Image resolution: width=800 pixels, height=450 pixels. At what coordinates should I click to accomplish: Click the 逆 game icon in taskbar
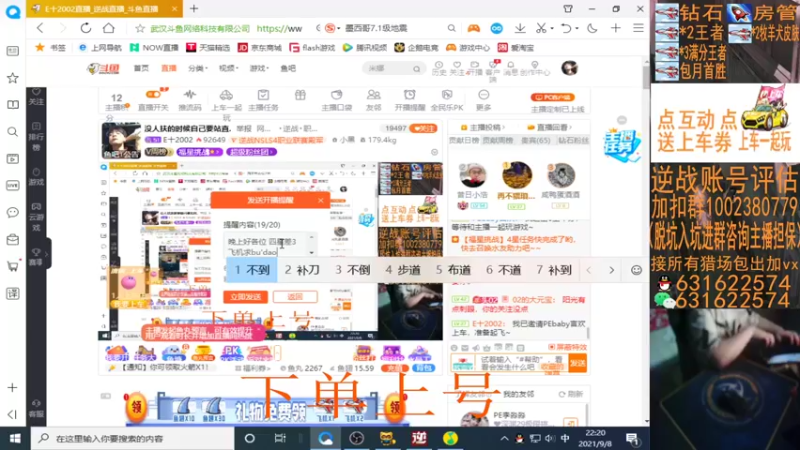pyautogui.click(x=419, y=438)
